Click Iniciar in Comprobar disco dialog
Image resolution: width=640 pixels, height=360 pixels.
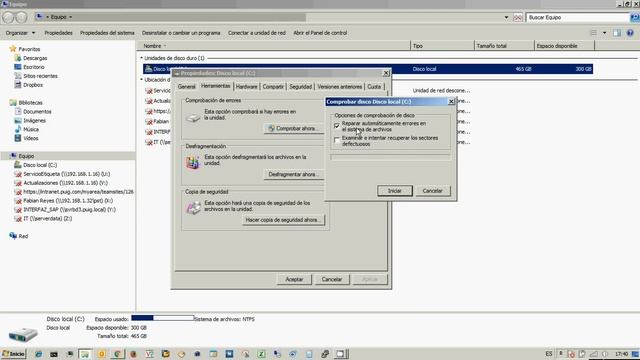point(395,191)
